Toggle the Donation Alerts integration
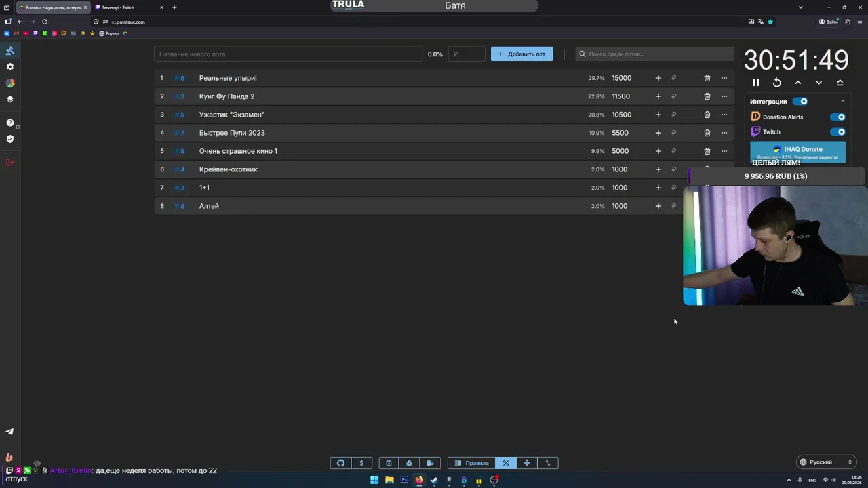This screenshot has width=868, height=488. pyautogui.click(x=838, y=117)
